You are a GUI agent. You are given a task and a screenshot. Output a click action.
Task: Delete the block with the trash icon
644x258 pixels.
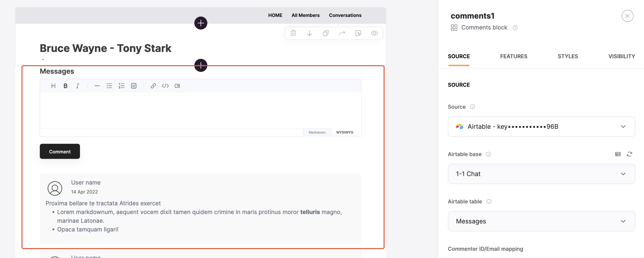(x=293, y=33)
